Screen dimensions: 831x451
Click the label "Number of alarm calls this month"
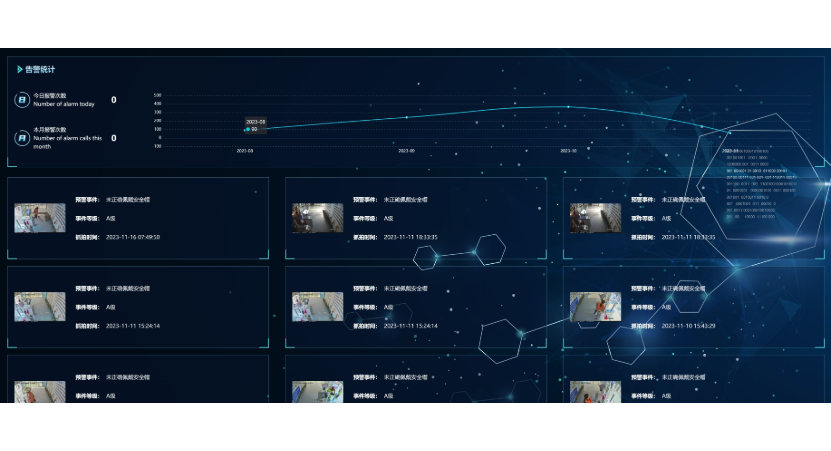pos(67,142)
